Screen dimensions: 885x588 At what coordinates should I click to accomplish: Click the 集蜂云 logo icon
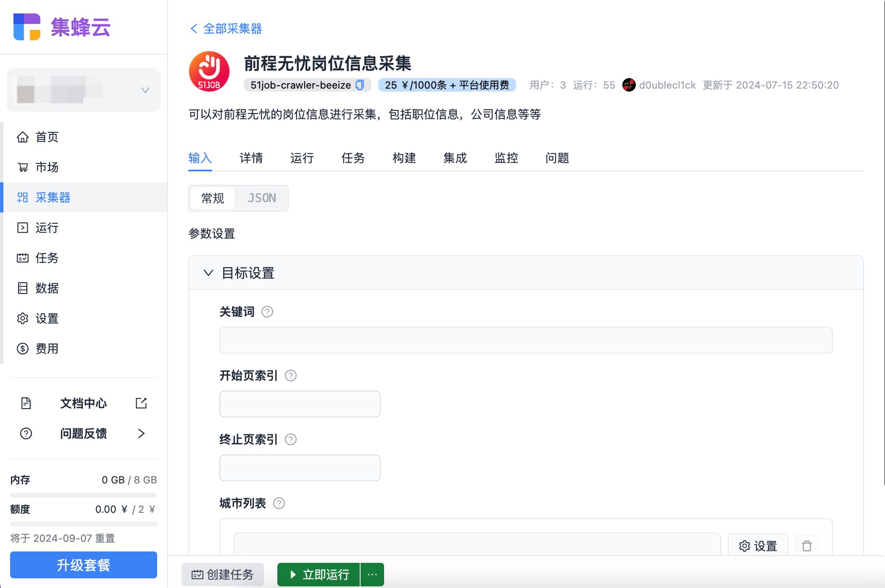pyautogui.click(x=27, y=27)
